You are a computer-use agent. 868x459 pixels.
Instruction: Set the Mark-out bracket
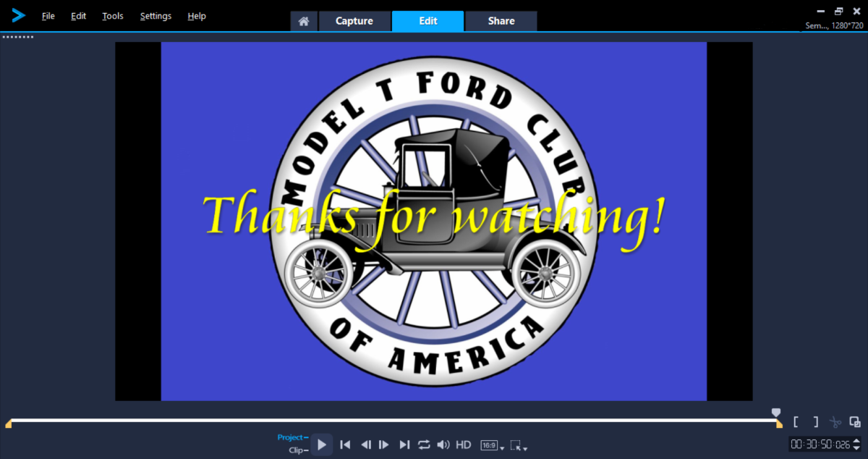pyautogui.click(x=816, y=421)
